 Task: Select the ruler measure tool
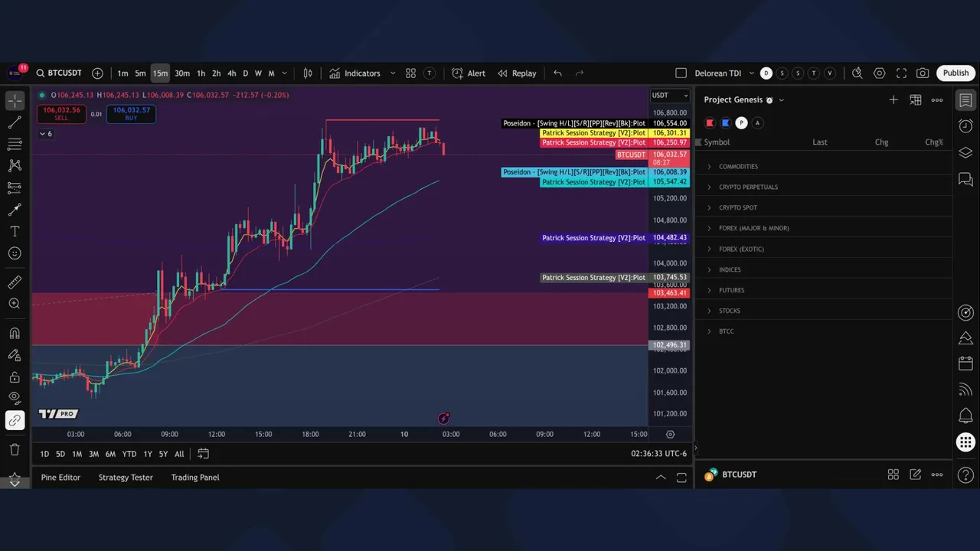[x=15, y=282]
